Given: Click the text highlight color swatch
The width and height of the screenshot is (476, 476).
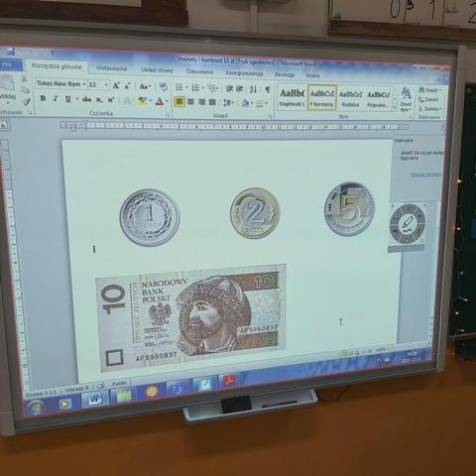Looking at the screenshot, I should pos(143,101).
